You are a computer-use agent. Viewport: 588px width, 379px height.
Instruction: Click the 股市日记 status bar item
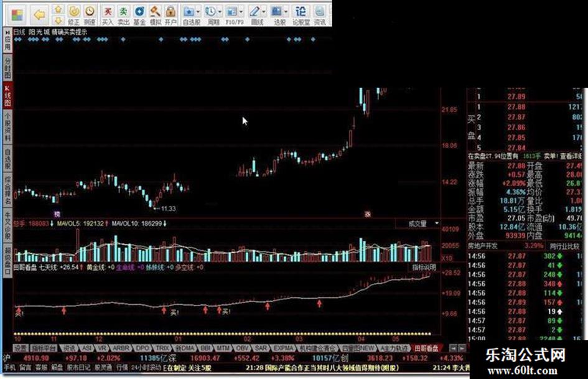coord(79,367)
